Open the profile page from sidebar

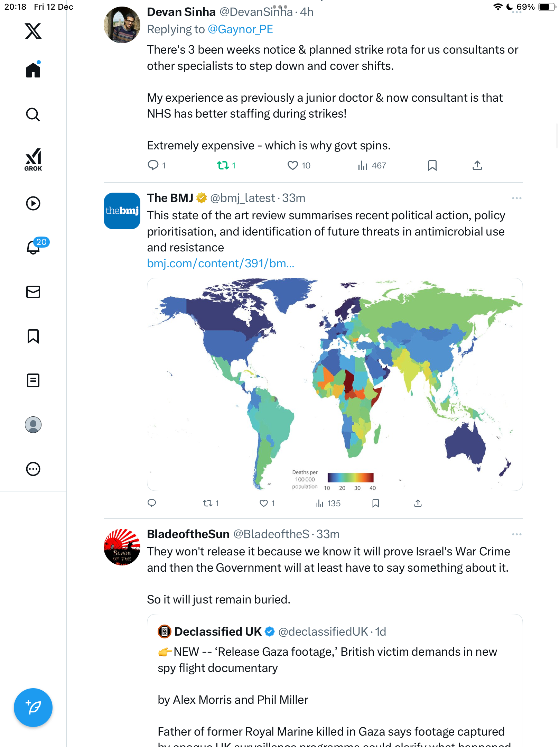coord(33,425)
